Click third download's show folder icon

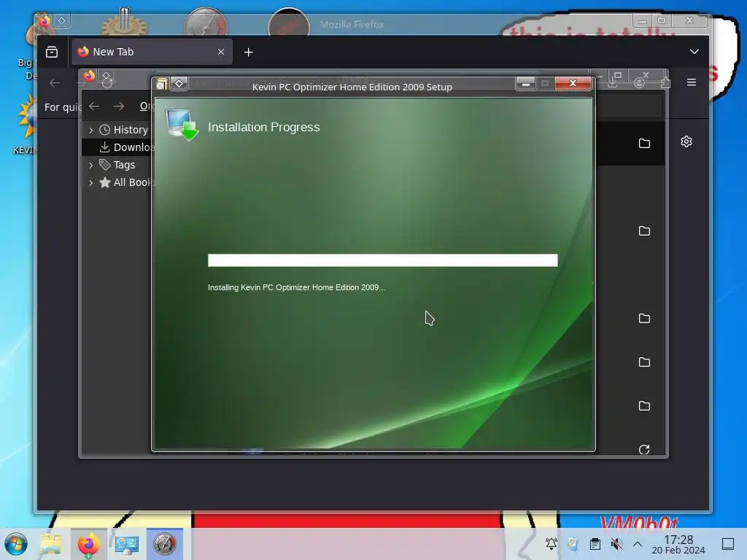(x=644, y=319)
